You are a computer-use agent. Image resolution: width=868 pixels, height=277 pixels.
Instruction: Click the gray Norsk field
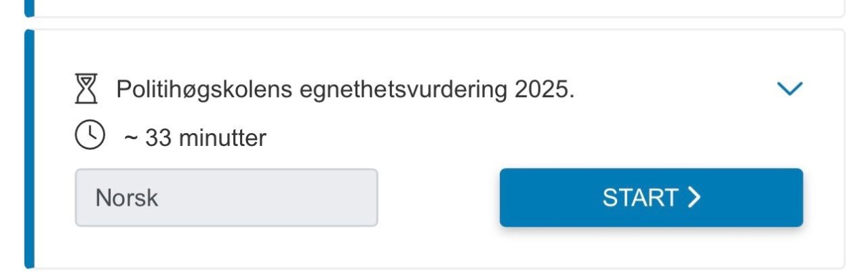(x=226, y=198)
